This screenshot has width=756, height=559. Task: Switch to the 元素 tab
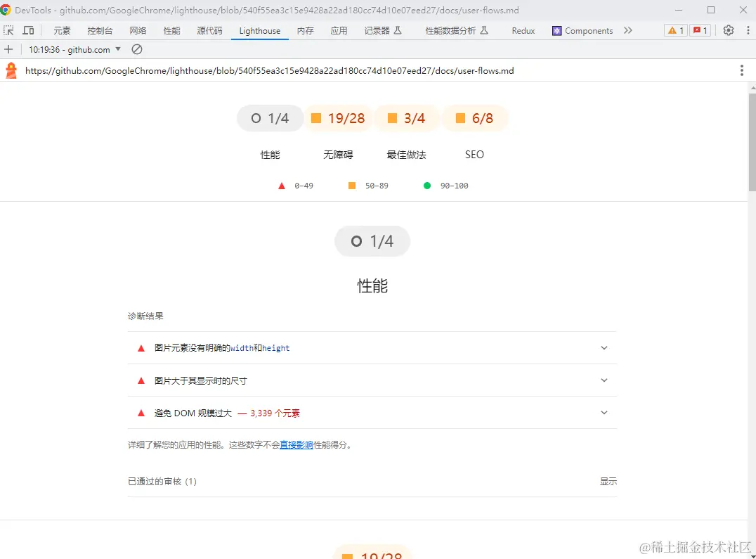click(62, 31)
